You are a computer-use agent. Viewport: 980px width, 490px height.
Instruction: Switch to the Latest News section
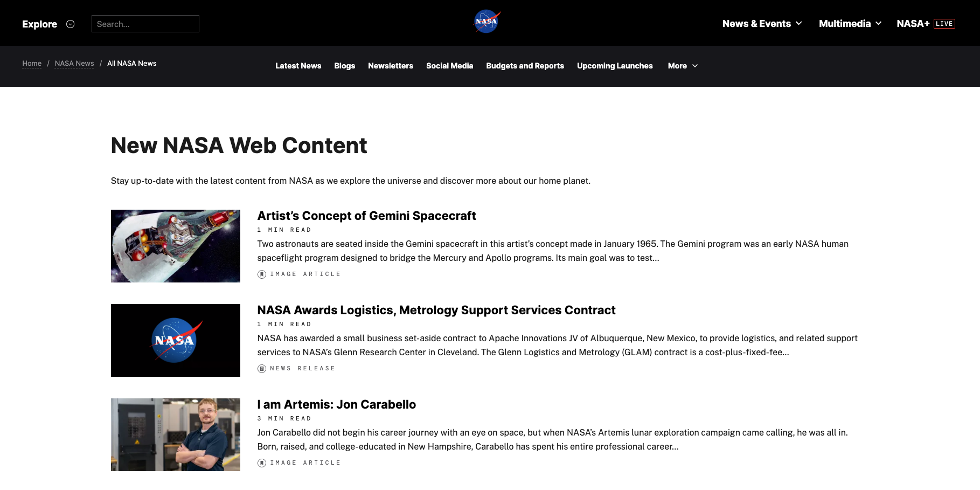coord(298,66)
